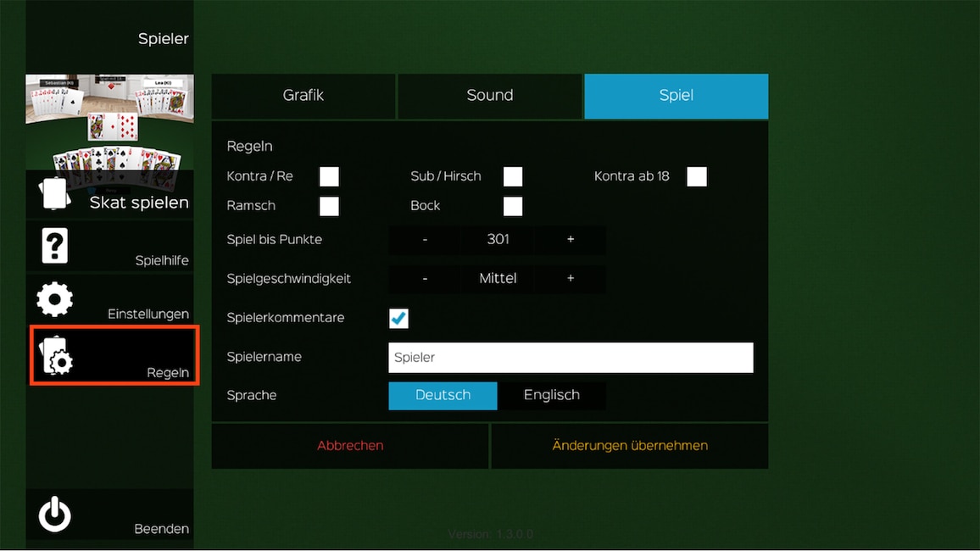Decrease Spielgeschwindigkeit with minus
The image size is (980, 551).
[x=425, y=279]
